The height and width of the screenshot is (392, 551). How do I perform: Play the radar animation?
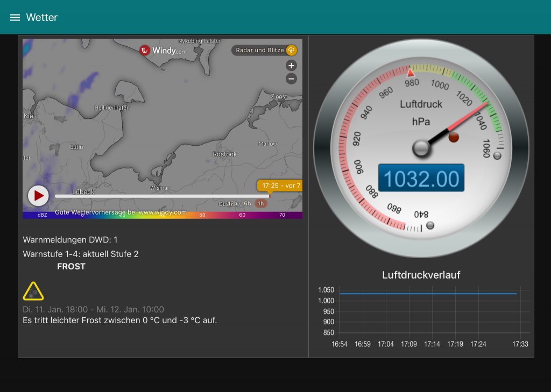pyautogui.click(x=39, y=196)
